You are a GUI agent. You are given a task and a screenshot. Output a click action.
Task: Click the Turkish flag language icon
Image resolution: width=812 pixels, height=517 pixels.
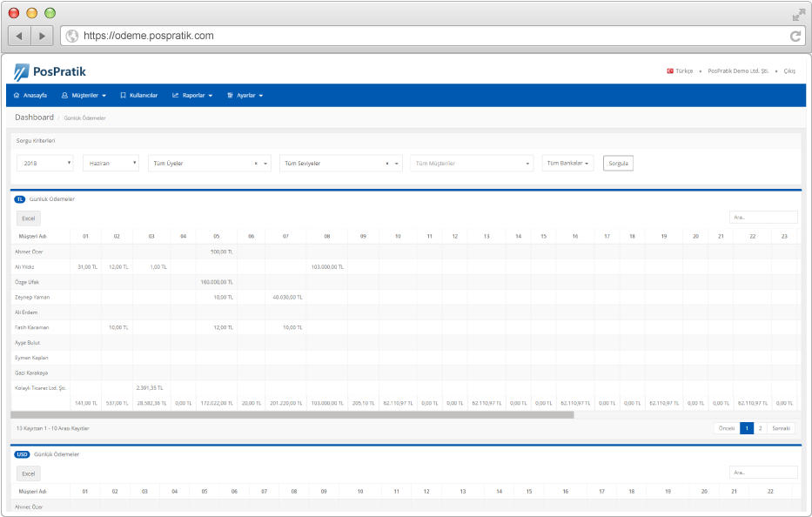click(x=670, y=71)
